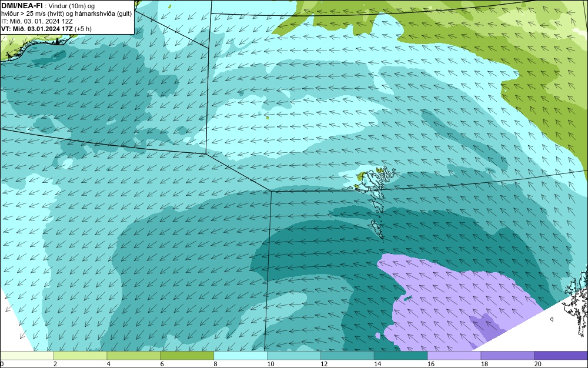Click the scale label "6"
The image size is (588, 368).
click(162, 364)
